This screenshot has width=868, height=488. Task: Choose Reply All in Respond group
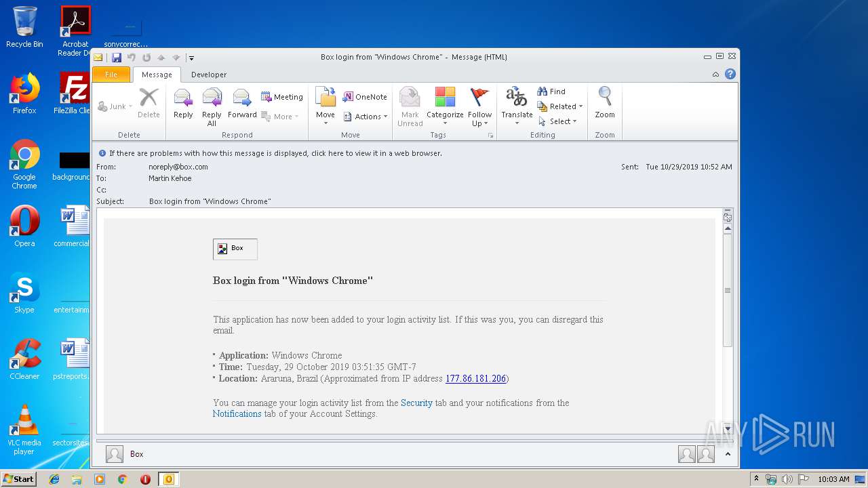pos(212,106)
